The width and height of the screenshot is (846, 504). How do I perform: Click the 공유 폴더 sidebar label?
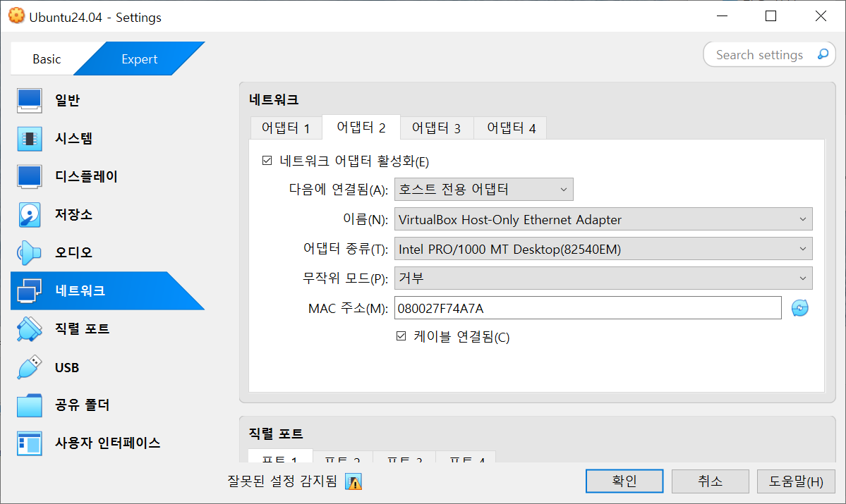point(82,405)
